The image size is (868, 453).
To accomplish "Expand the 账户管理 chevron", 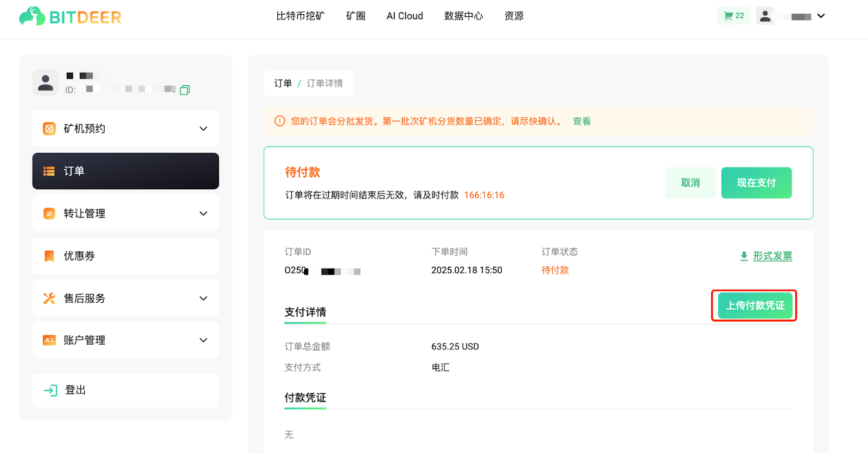I will pos(203,340).
